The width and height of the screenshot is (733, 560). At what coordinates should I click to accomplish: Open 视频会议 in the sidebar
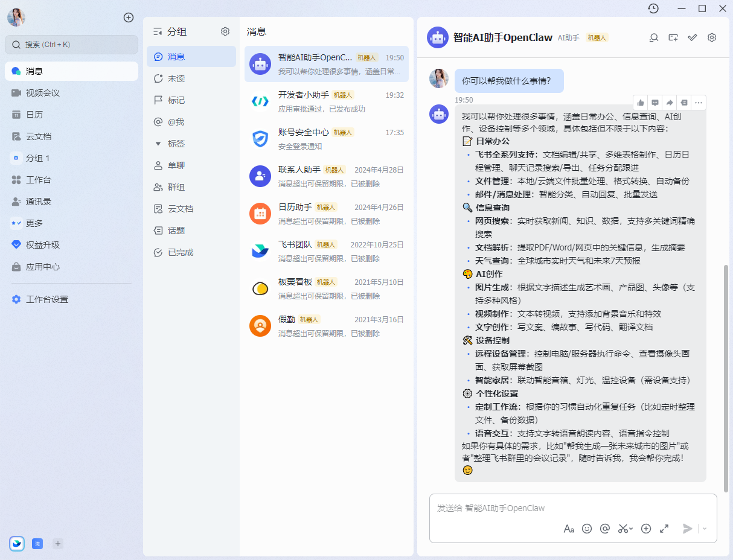[x=71, y=93]
